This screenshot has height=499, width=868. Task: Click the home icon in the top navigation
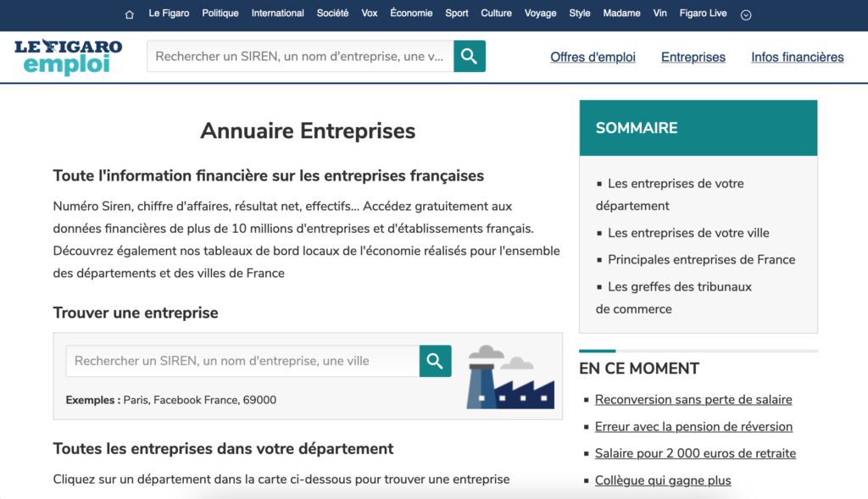[129, 14]
